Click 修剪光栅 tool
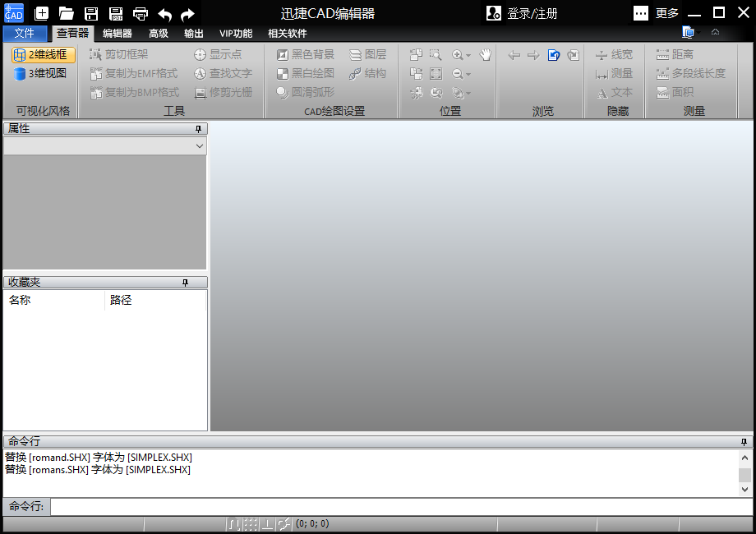 click(223, 92)
